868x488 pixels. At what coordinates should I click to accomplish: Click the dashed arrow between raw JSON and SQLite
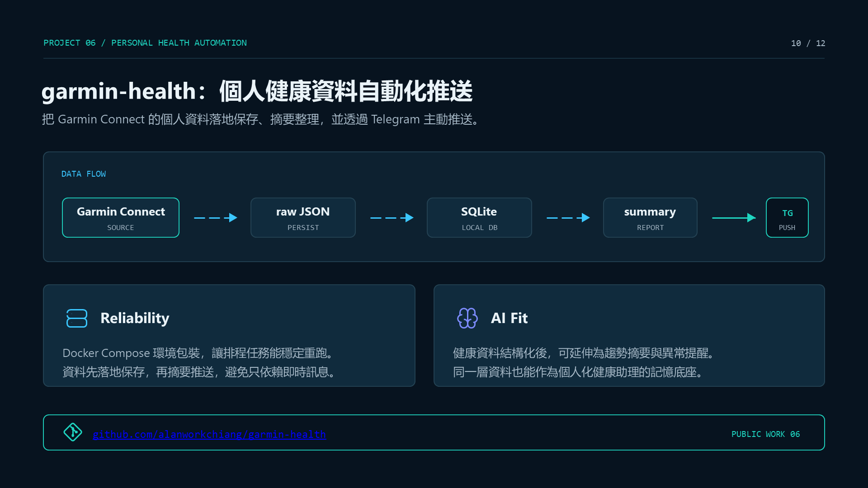[392, 218]
